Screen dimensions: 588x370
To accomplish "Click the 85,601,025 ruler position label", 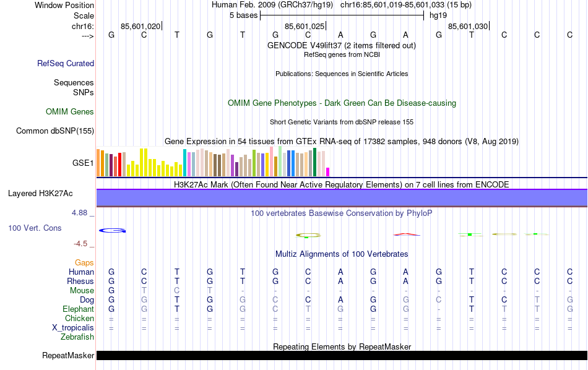I will [305, 26].
